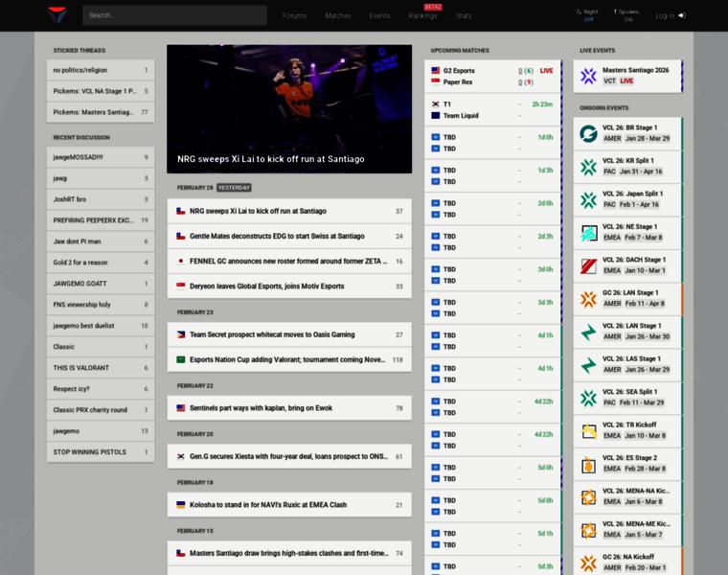Click flag beside Kolosha NAVI article
Image resolution: width=728 pixels, height=575 pixels.
coord(181,504)
